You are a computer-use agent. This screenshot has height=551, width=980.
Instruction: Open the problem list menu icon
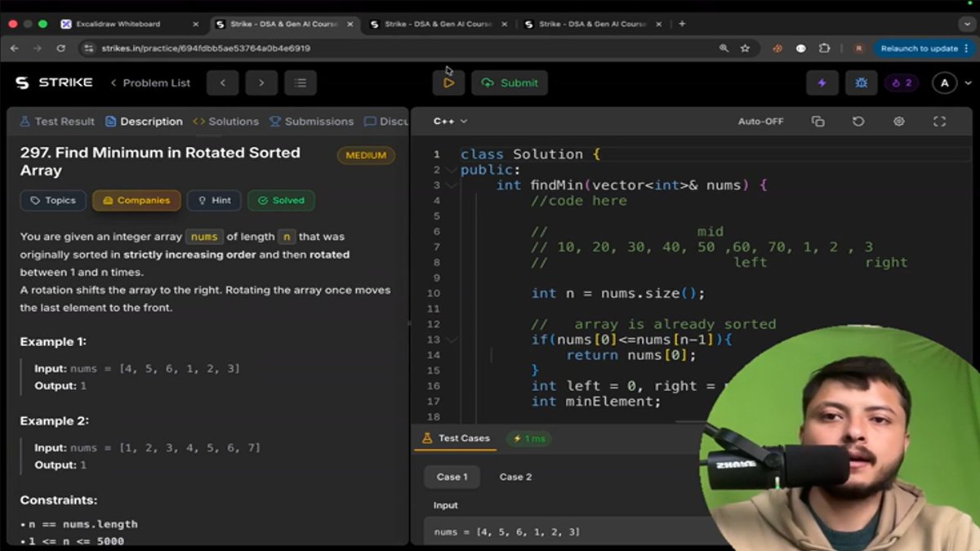[x=301, y=82]
